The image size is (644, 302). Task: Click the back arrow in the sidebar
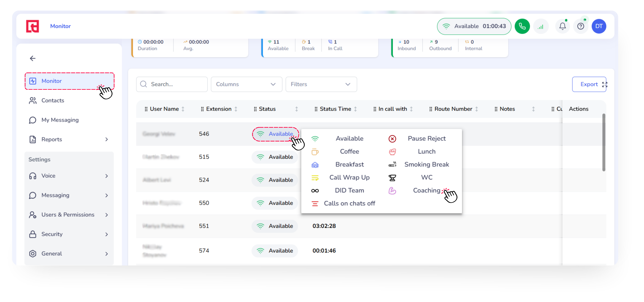tap(33, 58)
